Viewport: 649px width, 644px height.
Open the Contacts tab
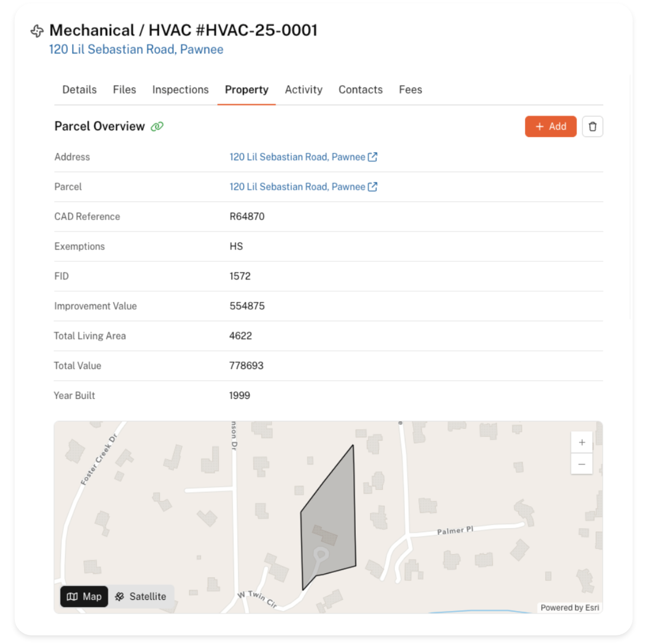(361, 90)
